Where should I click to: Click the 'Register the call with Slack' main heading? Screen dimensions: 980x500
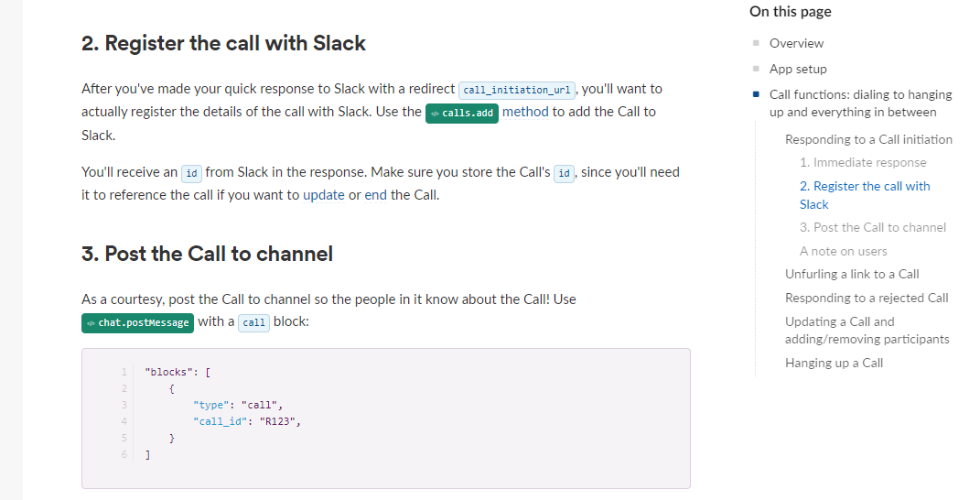(x=223, y=43)
